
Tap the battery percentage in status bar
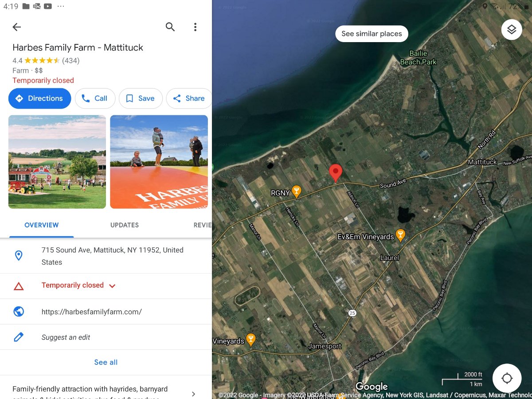coord(515,6)
